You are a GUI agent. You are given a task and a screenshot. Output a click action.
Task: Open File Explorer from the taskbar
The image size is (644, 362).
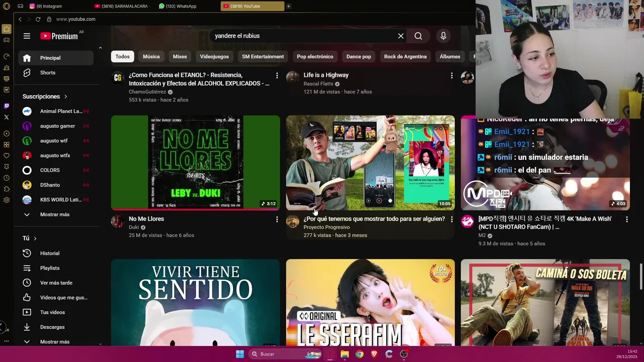[x=345, y=354]
